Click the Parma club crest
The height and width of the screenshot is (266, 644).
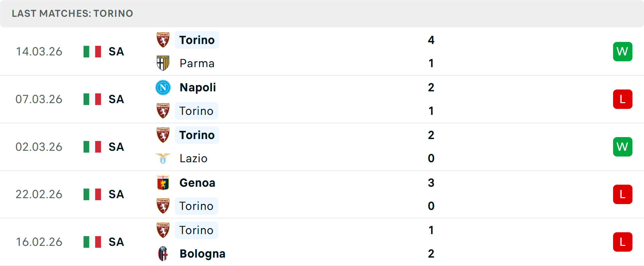[x=163, y=63]
